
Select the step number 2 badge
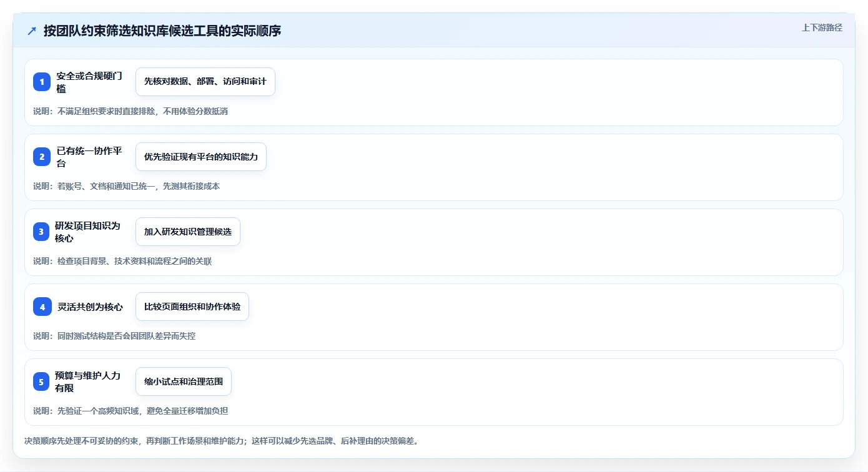pyautogui.click(x=42, y=157)
